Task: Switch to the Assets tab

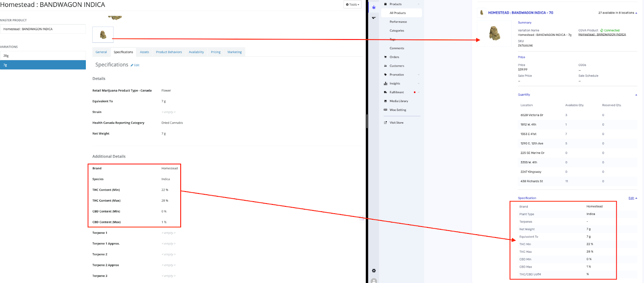Action: tap(144, 52)
